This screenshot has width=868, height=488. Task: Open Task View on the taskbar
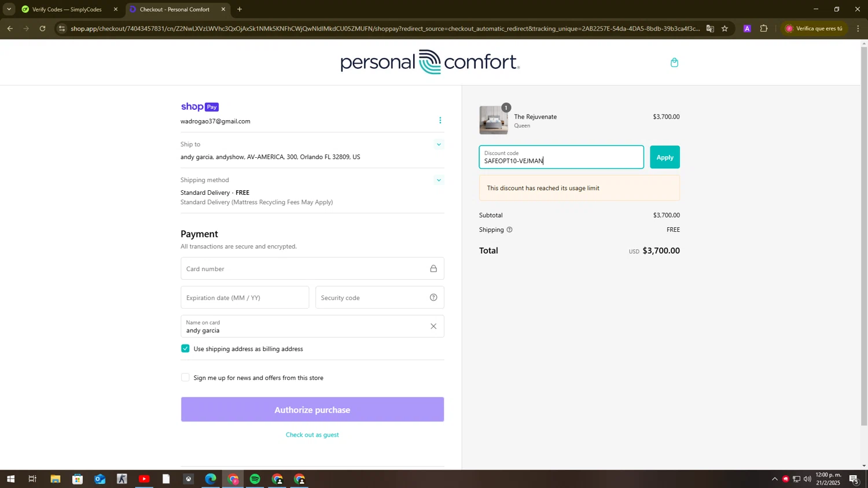32,479
